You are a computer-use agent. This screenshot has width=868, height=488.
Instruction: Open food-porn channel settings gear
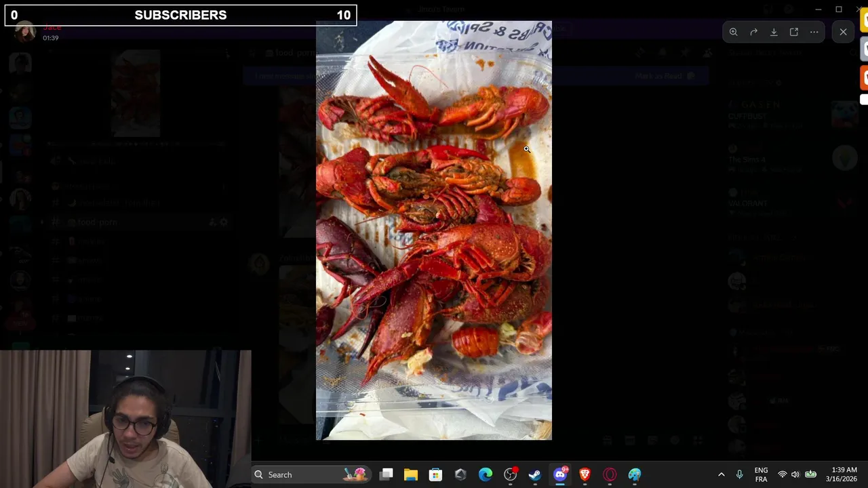click(224, 222)
